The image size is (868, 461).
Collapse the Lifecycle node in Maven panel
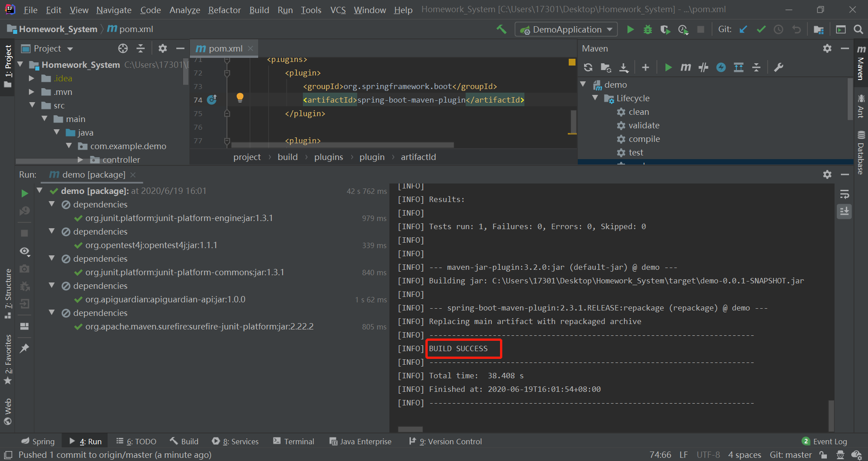tap(595, 98)
